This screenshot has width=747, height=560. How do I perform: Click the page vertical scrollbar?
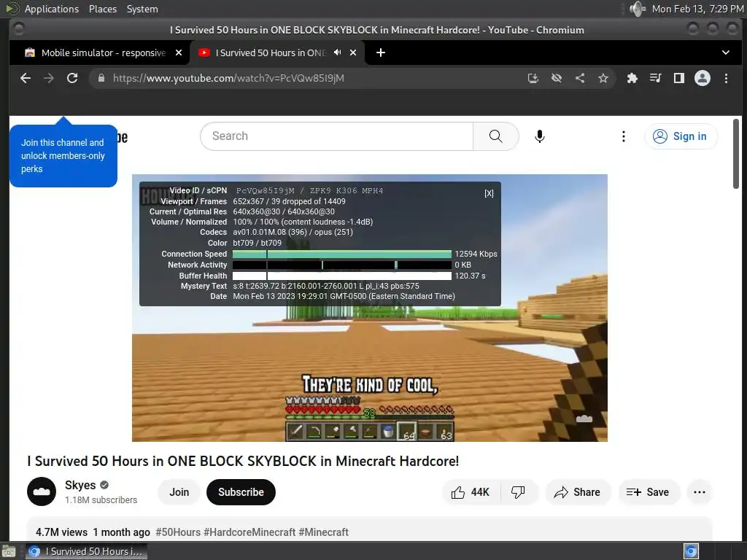click(x=736, y=154)
